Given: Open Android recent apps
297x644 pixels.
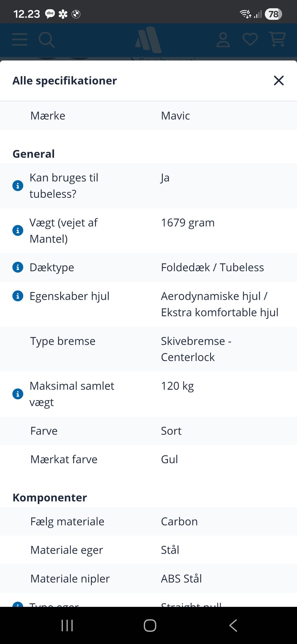Looking at the screenshot, I should coord(67,625).
